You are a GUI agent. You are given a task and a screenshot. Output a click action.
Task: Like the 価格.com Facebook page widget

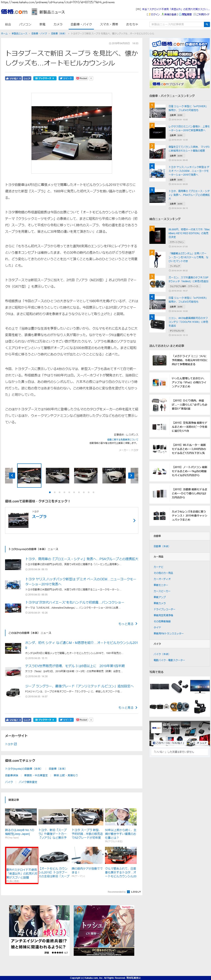[x=168, y=743]
